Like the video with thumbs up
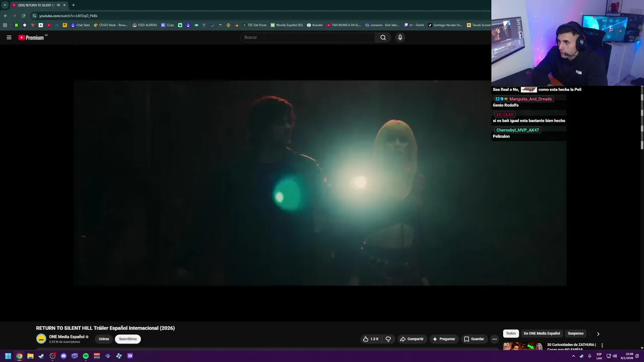The image size is (644, 362). point(371,339)
